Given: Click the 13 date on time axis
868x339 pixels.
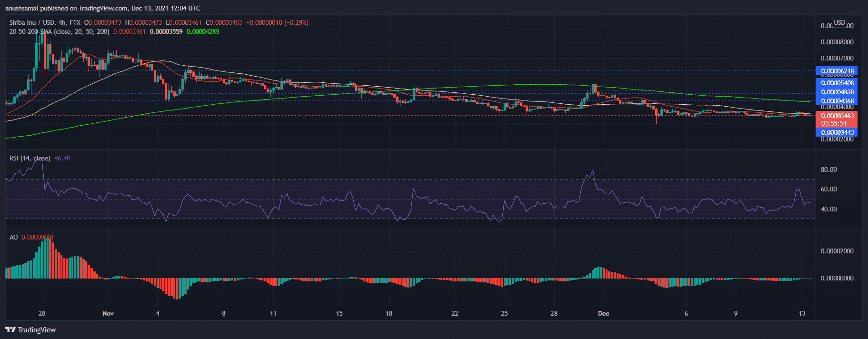Looking at the screenshot, I should pyautogui.click(x=802, y=313).
